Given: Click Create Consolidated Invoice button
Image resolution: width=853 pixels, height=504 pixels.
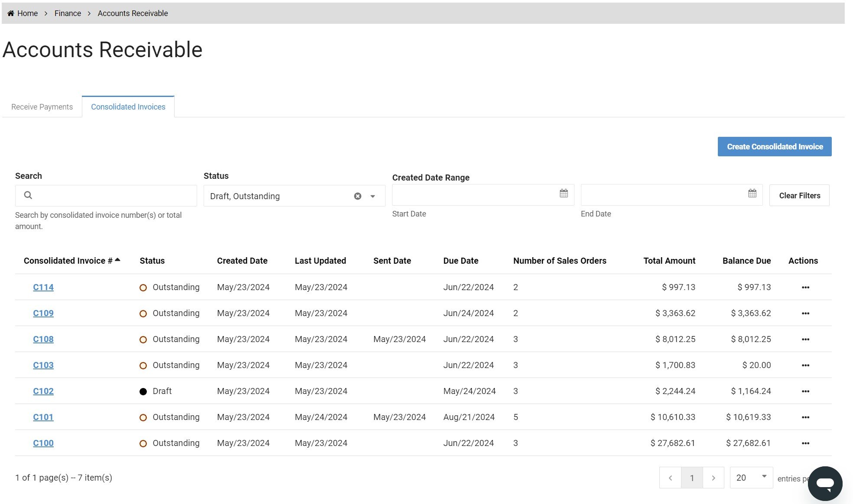Looking at the screenshot, I should [775, 147].
